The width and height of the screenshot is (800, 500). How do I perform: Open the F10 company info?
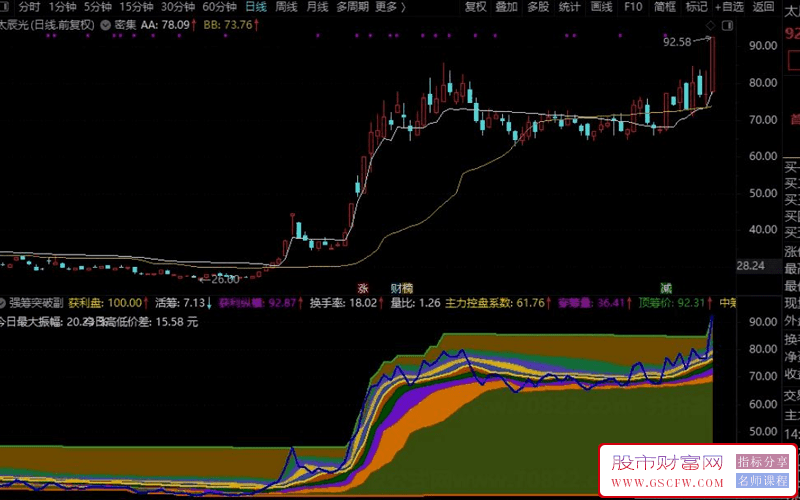click(x=633, y=7)
